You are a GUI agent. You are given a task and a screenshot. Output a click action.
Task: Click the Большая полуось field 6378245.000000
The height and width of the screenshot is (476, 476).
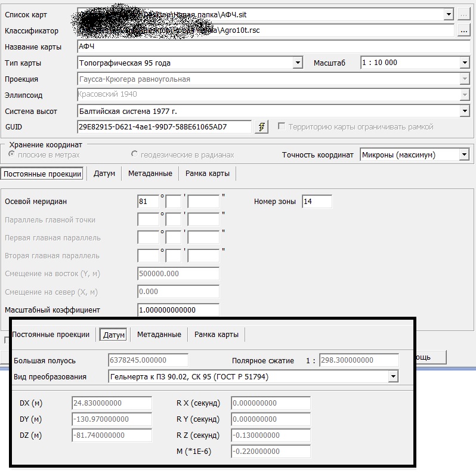pos(148,360)
